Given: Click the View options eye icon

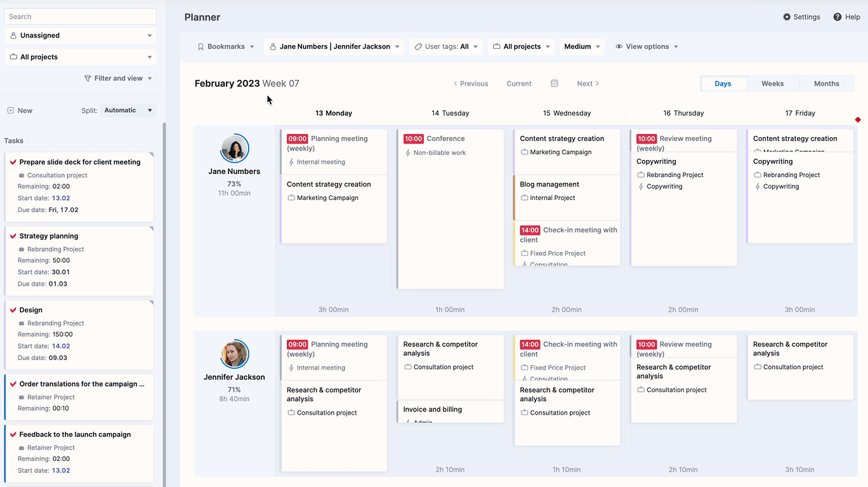Looking at the screenshot, I should pyautogui.click(x=619, y=46).
